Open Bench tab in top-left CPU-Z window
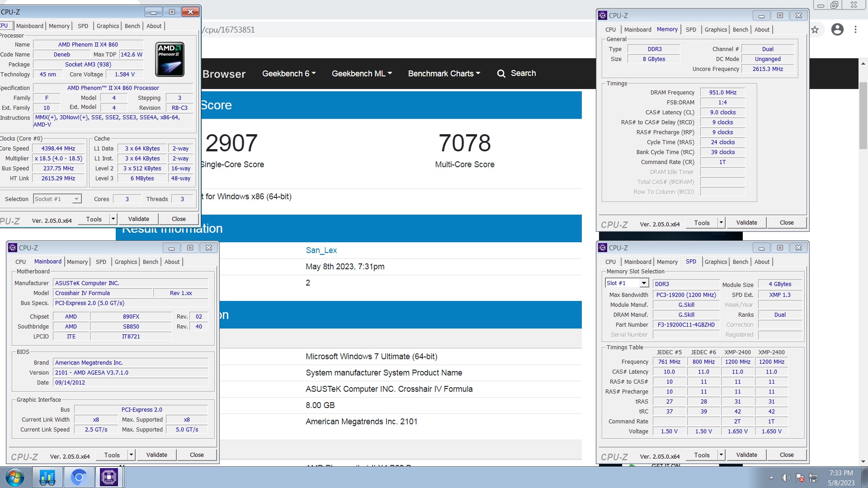The image size is (868, 488). pyautogui.click(x=132, y=26)
